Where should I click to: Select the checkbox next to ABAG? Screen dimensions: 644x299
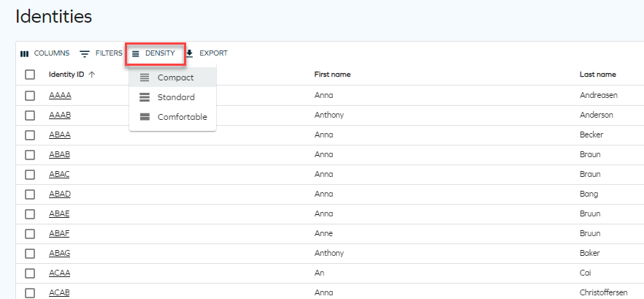pos(29,254)
